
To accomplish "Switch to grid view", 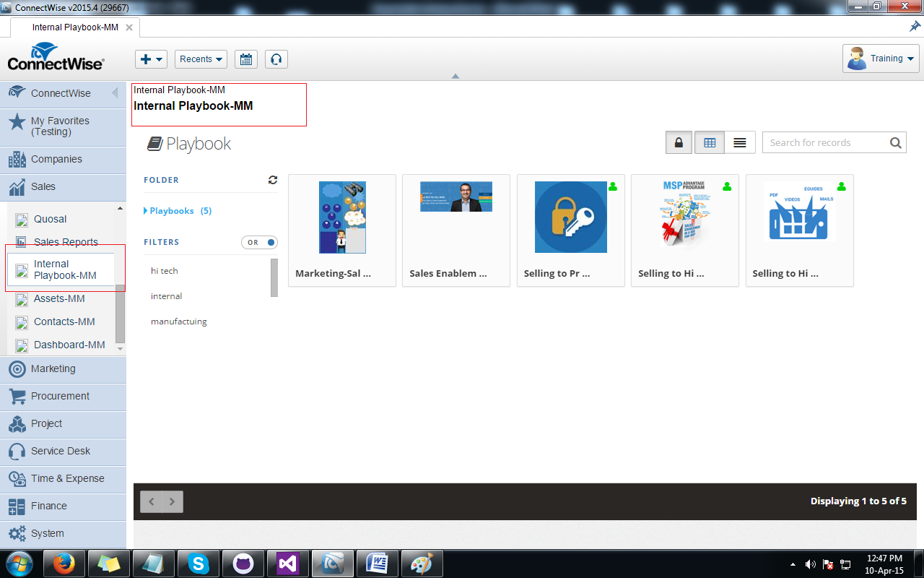I will (x=710, y=142).
